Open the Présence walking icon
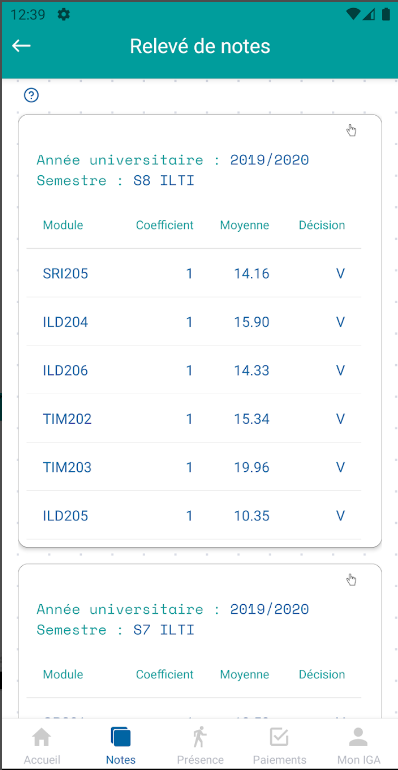The image size is (398, 770). point(200,737)
